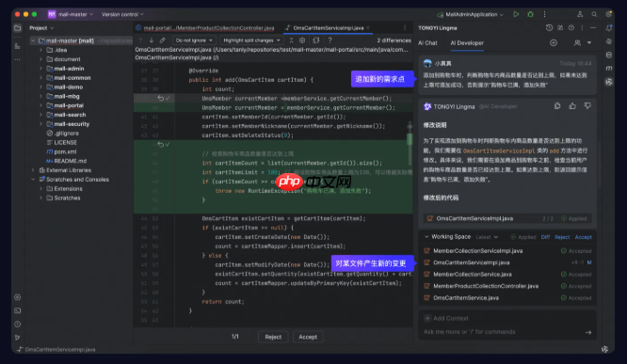
Task: Click Reject link in Working Space
Action: (562, 237)
